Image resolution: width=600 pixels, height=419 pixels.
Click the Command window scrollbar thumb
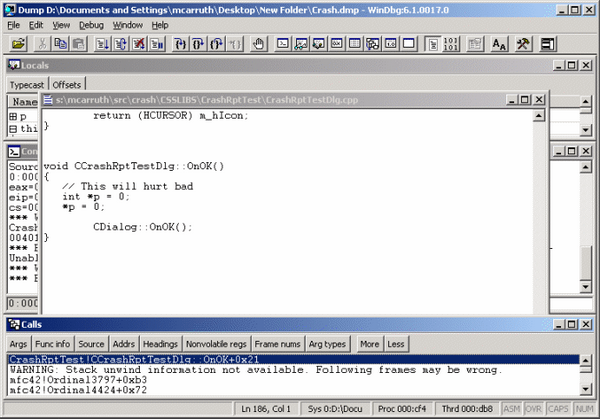pos(585,263)
